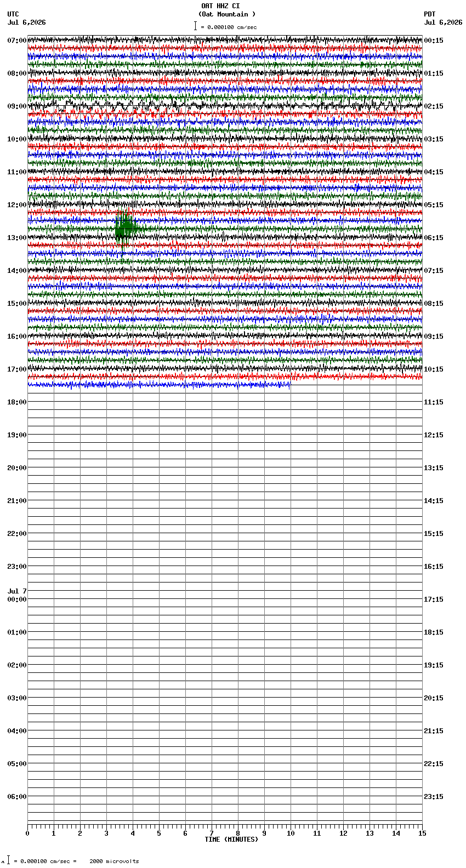
Task: Click the end of the blue trace at 17:30
Action: (289, 385)
